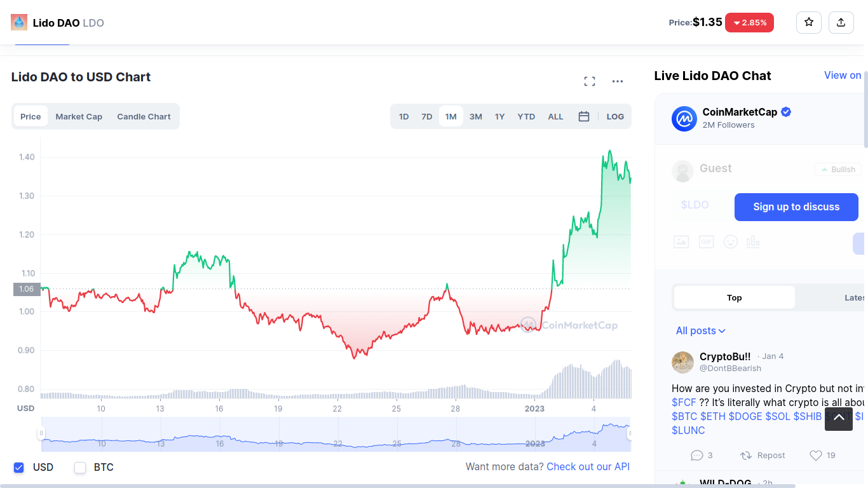Viewport: 868px width, 488px height.
Task: Click the Lido DAO logo icon
Action: click(x=19, y=22)
